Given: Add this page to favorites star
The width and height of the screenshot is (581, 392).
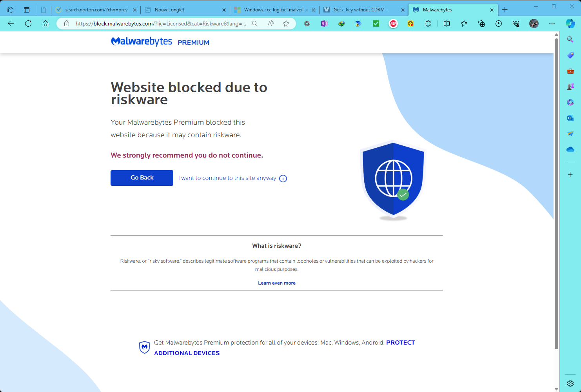Looking at the screenshot, I should pyautogui.click(x=286, y=24).
